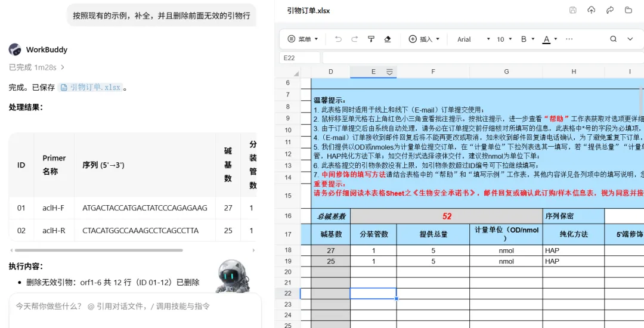Toggle bold formatting button
This screenshot has width=644, height=328.
coord(524,39)
